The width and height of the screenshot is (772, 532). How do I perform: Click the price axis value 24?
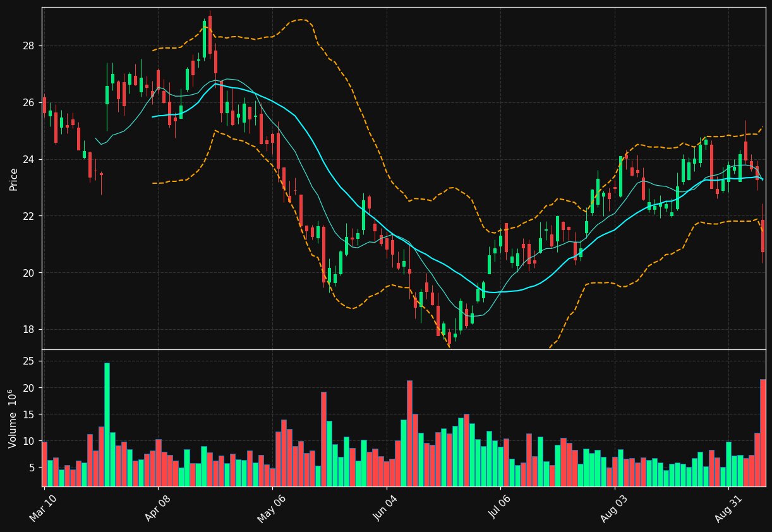click(30, 159)
